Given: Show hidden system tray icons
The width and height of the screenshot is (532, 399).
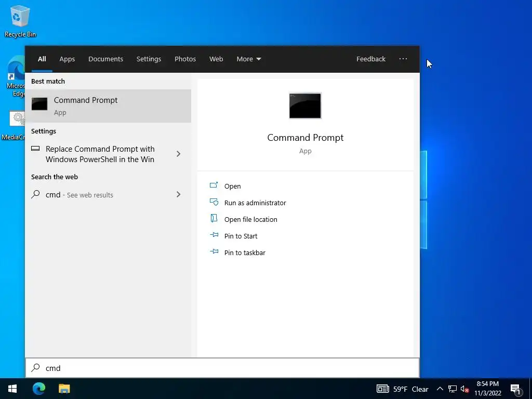Looking at the screenshot, I should pos(440,389).
